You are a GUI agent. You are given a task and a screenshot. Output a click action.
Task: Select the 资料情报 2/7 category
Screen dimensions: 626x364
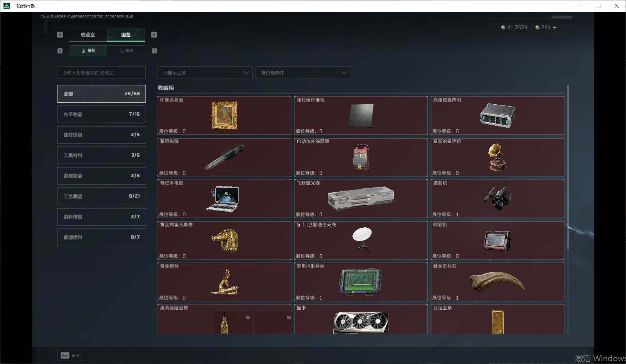pyautogui.click(x=102, y=217)
